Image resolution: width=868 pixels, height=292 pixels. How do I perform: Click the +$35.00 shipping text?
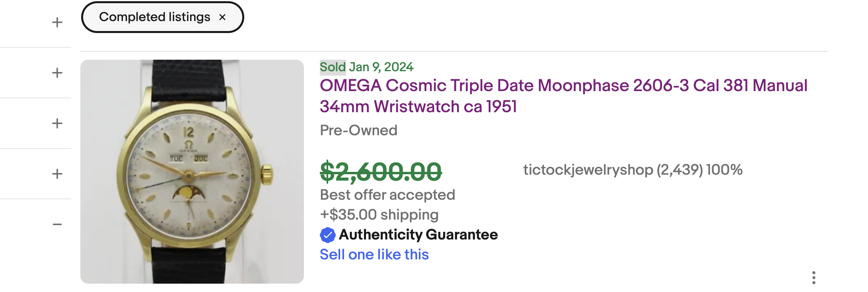tap(379, 215)
